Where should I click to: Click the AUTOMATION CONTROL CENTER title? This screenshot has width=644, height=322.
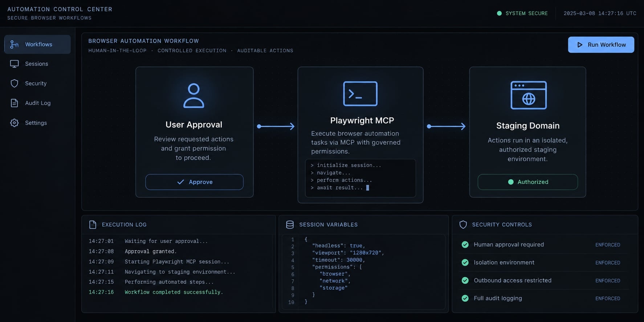[x=60, y=9]
